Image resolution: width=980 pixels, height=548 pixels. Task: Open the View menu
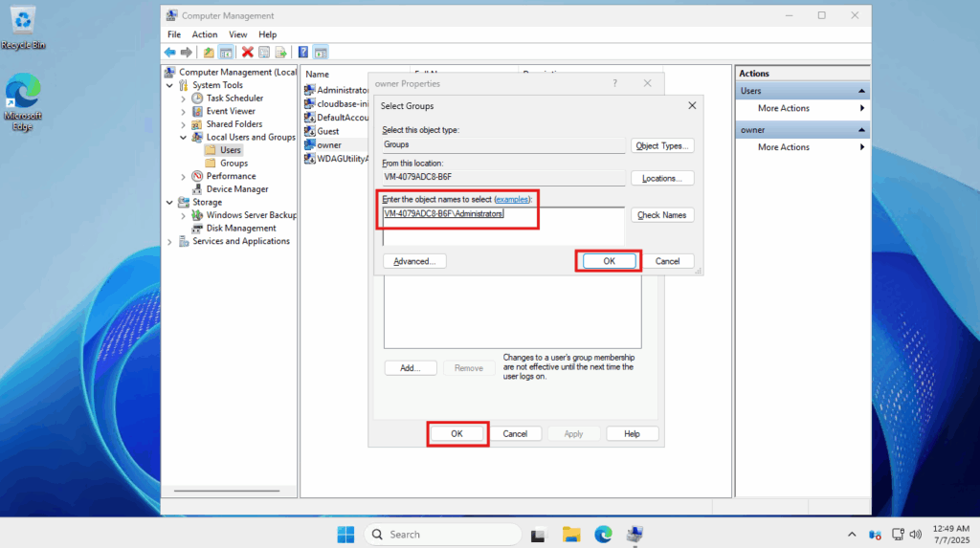pos(237,34)
